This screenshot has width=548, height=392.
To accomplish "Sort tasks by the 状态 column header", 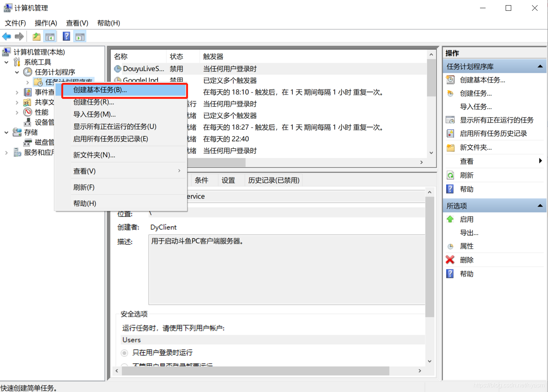I will click(x=183, y=56).
